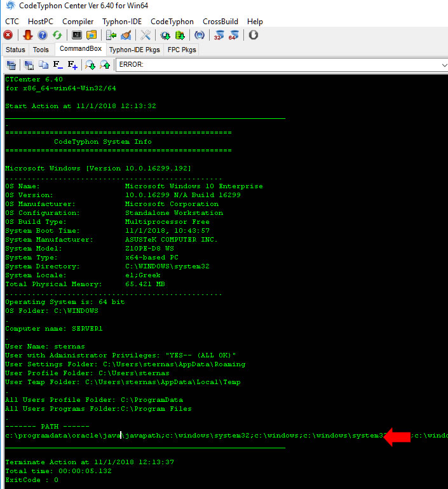
Task: Click the 'ASUSTeK COMPUTER INC.' text
Action: [172, 240]
